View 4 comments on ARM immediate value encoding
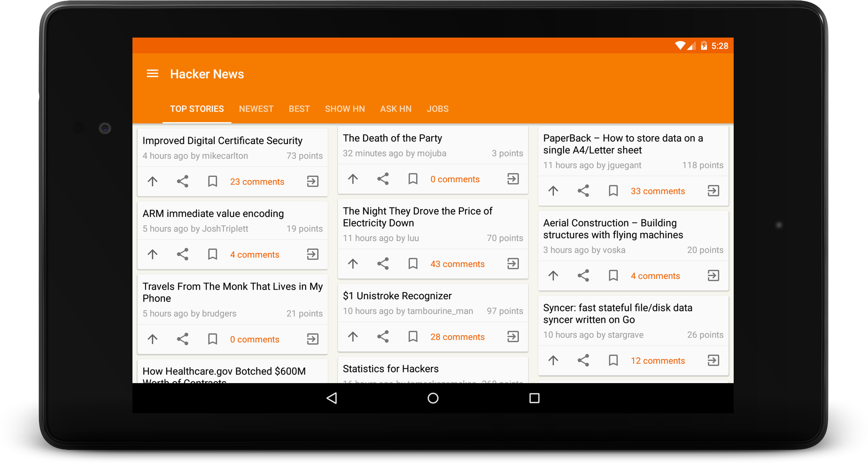The image size is (868, 463). (255, 255)
